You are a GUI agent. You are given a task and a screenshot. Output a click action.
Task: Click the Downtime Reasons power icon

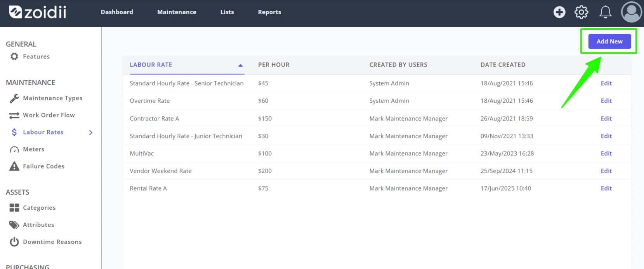[x=14, y=242]
